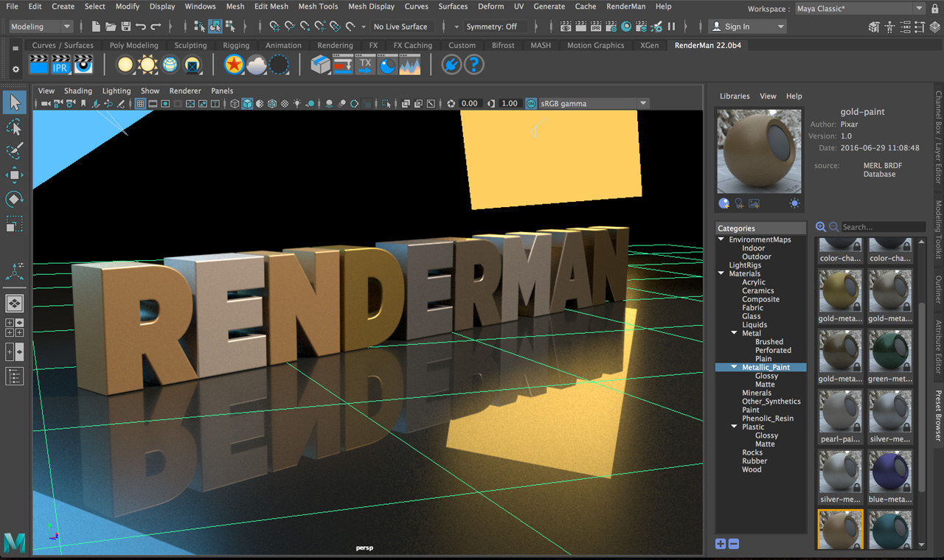Screen dimensions: 944x560
Task: Select the Move tool in left toolbox
Action: pos(14,175)
